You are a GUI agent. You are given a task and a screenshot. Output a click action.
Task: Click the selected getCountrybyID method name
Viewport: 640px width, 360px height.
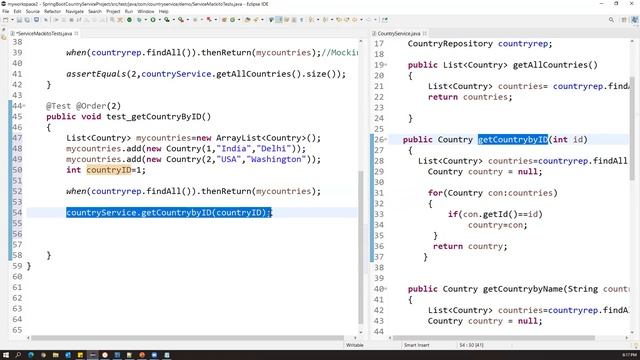[513, 140]
